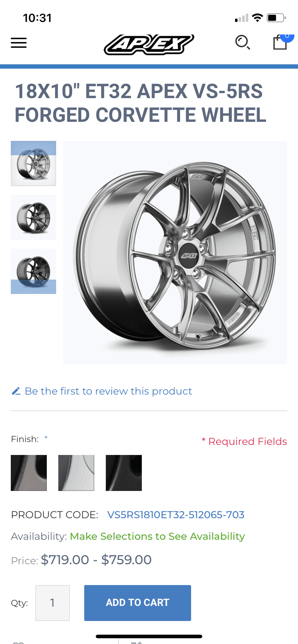
Task: Click the "Make Selections to See Availability" text
Action: (x=157, y=537)
